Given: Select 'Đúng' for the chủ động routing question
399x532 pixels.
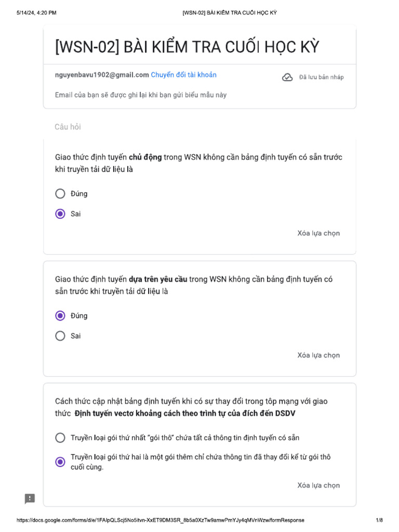Looking at the screenshot, I should pos(60,194).
